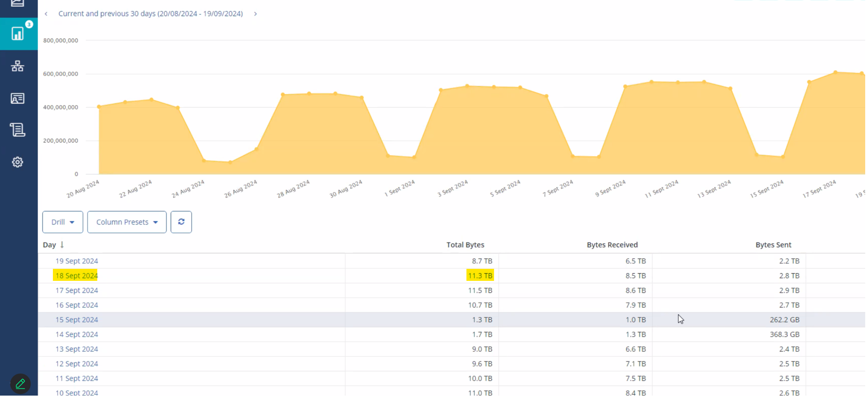Go to next date range arrow
This screenshot has width=868, height=398.
click(x=256, y=14)
